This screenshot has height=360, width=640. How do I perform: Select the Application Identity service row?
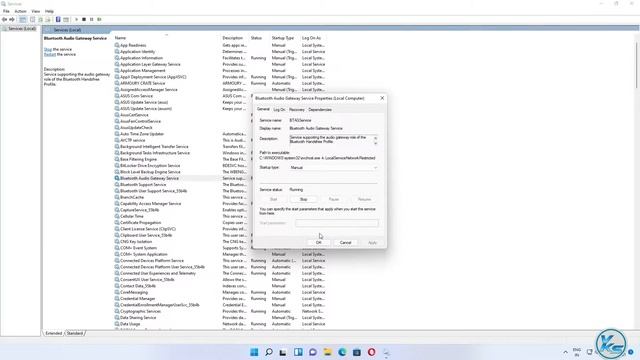pos(220,52)
